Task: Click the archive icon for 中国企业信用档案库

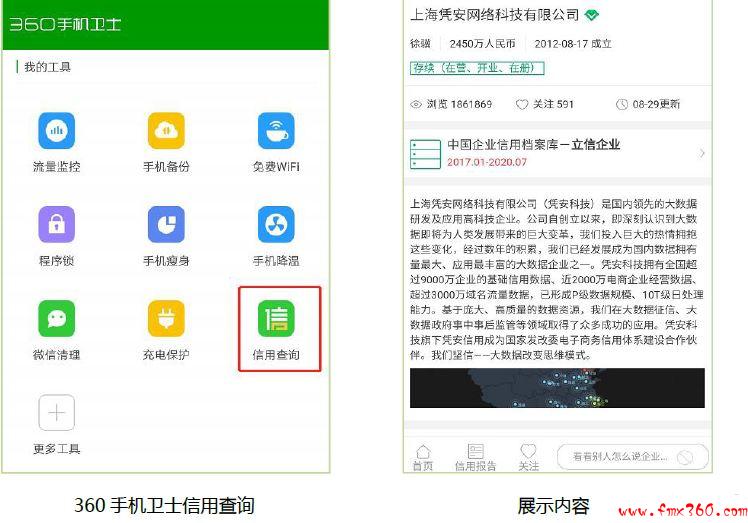Action: [x=425, y=154]
